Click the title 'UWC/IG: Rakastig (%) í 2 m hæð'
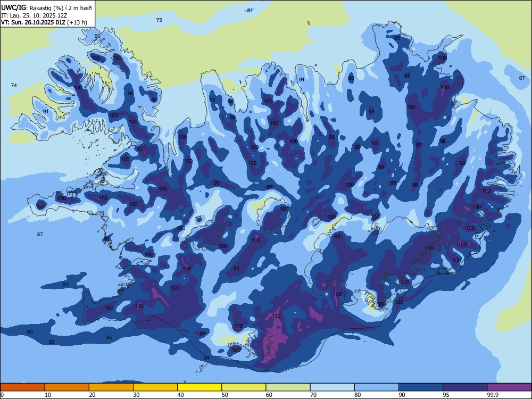532x399 pixels. (x=46, y=7)
